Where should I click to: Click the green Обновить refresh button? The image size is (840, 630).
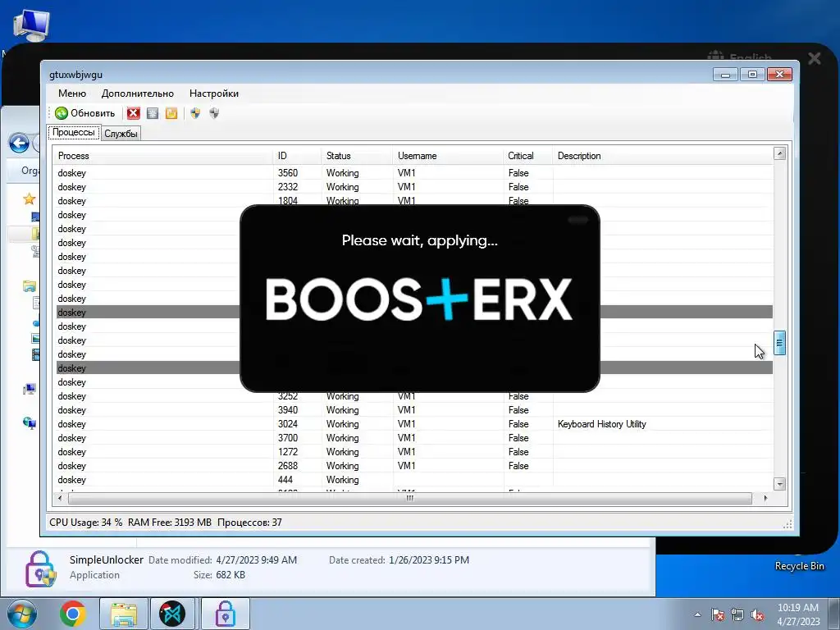(85, 113)
